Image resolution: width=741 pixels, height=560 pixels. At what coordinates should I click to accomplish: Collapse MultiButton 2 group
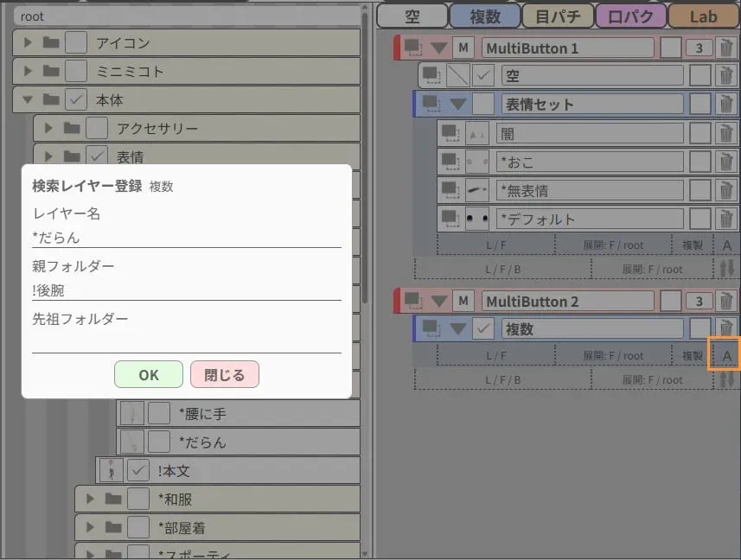(439, 300)
